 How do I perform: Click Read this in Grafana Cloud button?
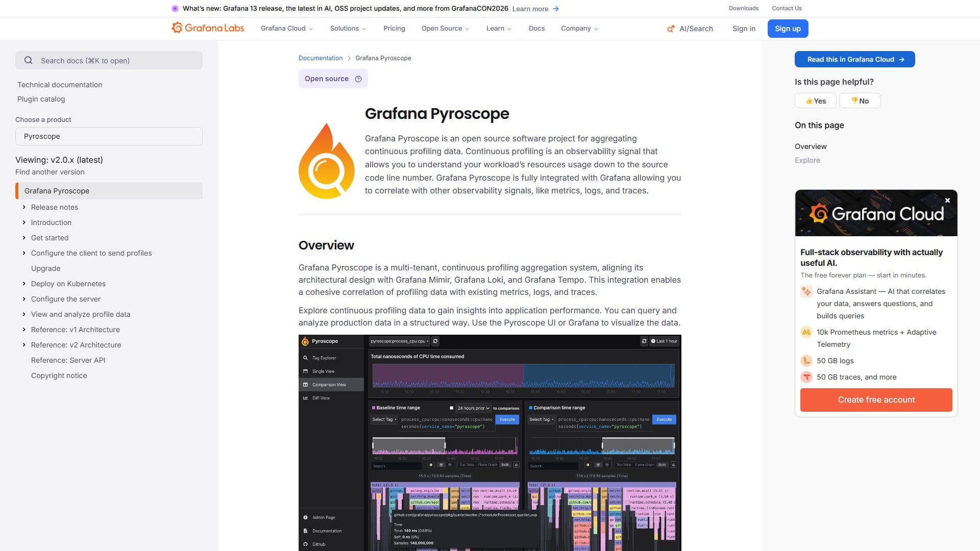[x=854, y=59]
